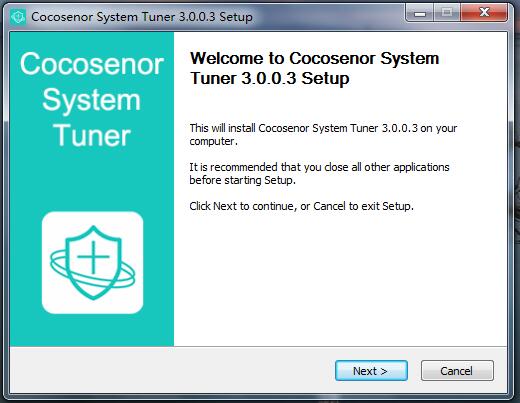Click the window title text in the title bar
The height and width of the screenshot is (403, 520).
[x=142, y=17]
